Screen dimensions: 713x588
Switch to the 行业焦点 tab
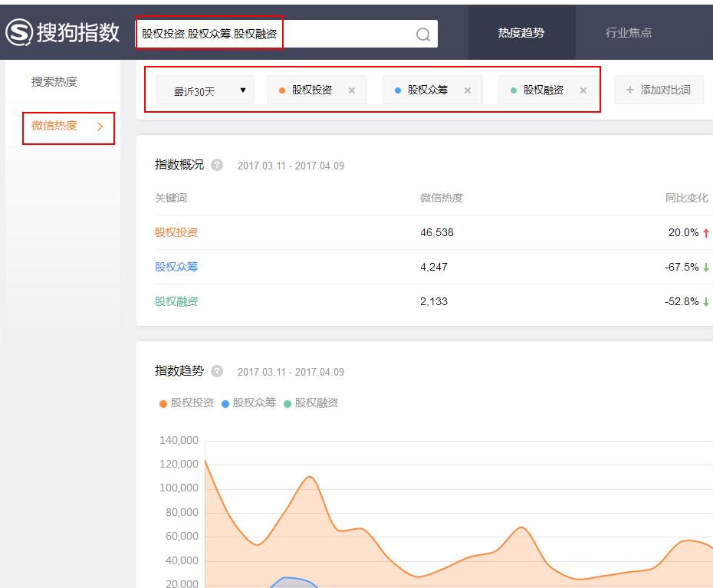tap(627, 32)
